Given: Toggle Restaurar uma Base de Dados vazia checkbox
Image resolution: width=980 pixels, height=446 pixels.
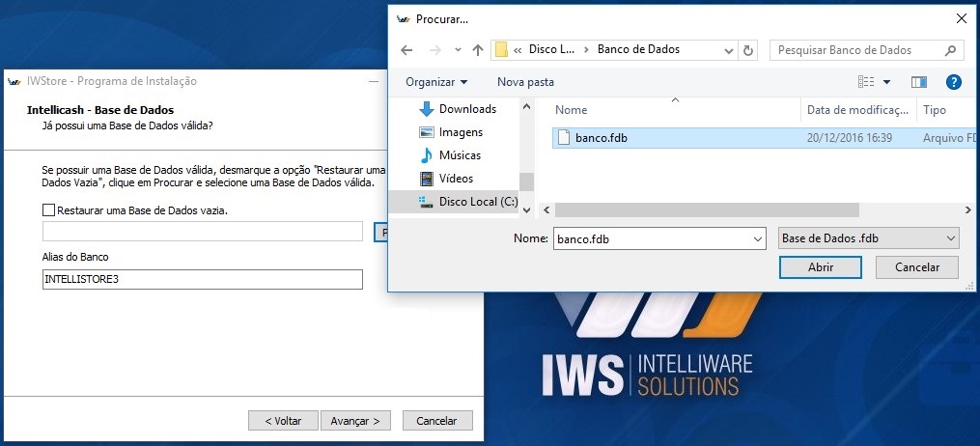Looking at the screenshot, I should [x=48, y=210].
